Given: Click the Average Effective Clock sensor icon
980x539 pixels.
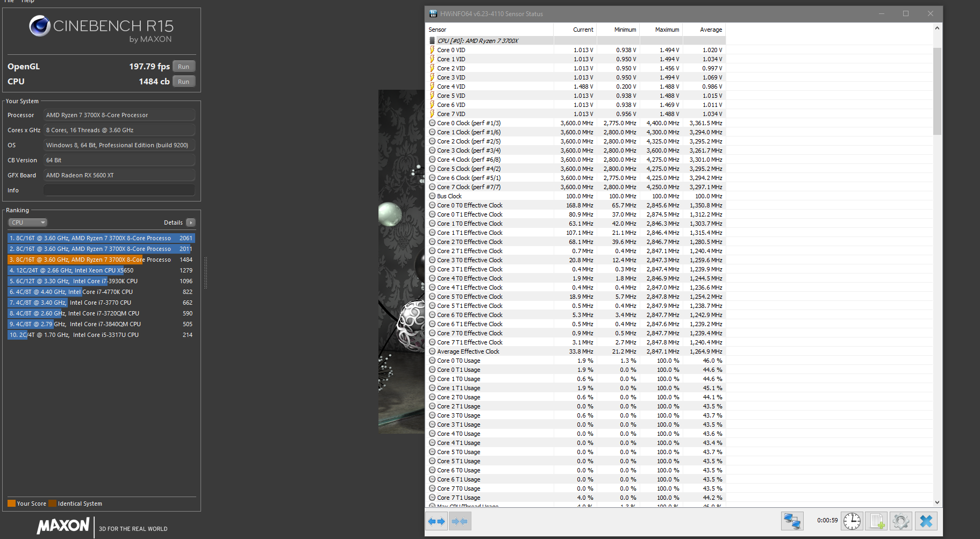Looking at the screenshot, I should 432,351.
